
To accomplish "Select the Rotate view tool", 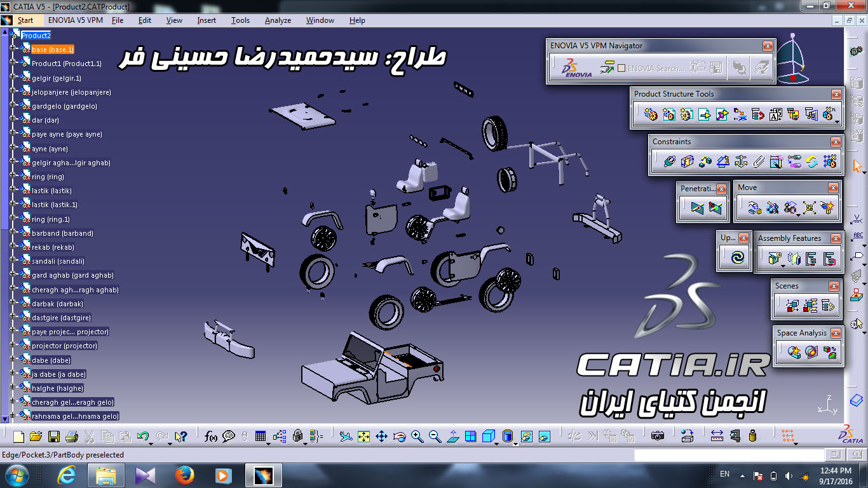I will (399, 437).
